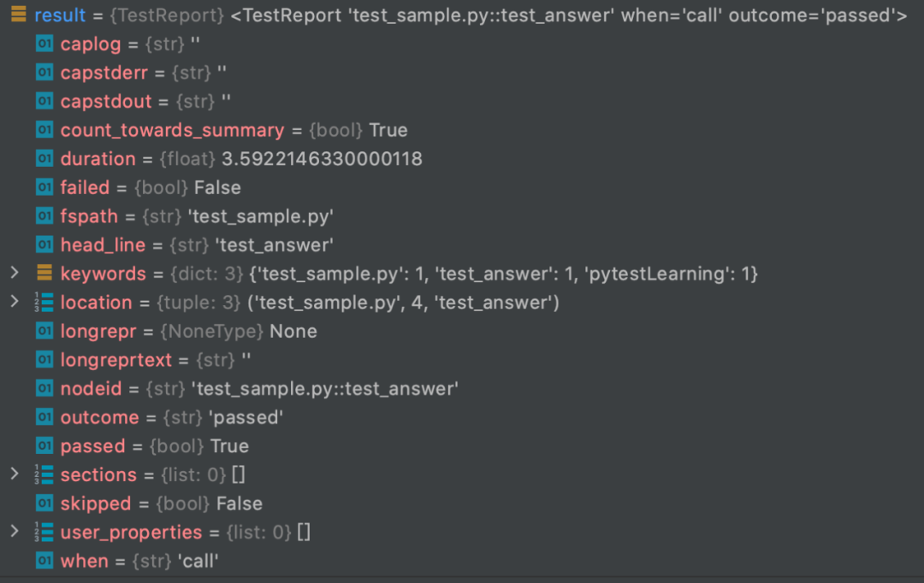The height and width of the screenshot is (583, 924).
Task: Click the icon next to outcome
Action: 44,417
